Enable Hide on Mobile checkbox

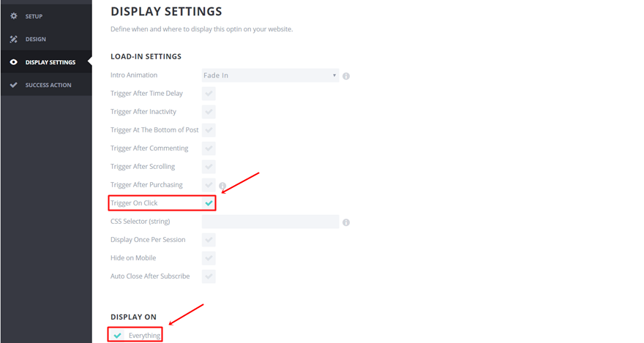209,258
